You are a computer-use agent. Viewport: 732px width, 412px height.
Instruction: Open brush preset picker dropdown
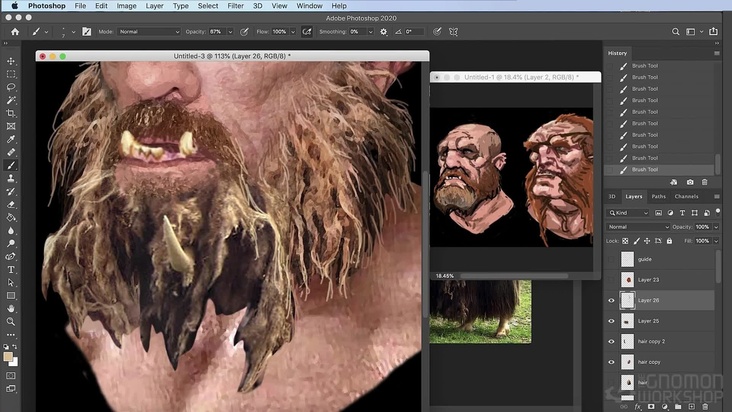(73, 32)
